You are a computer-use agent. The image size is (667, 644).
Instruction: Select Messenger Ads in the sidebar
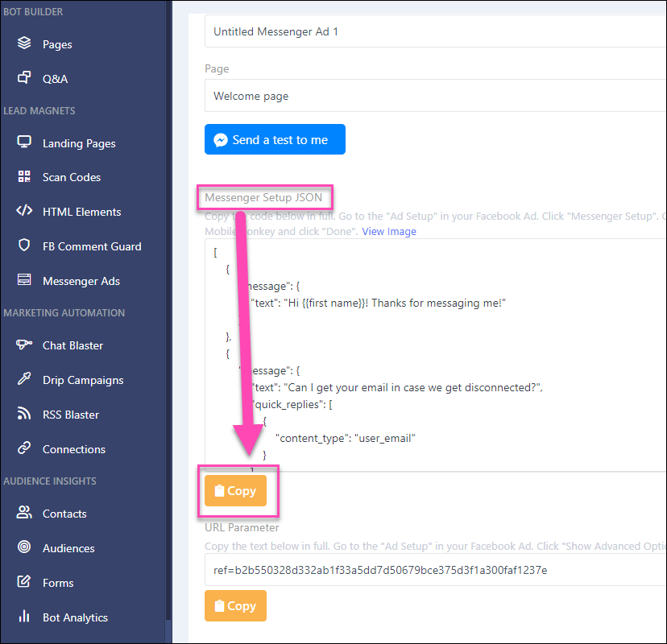[x=81, y=281]
